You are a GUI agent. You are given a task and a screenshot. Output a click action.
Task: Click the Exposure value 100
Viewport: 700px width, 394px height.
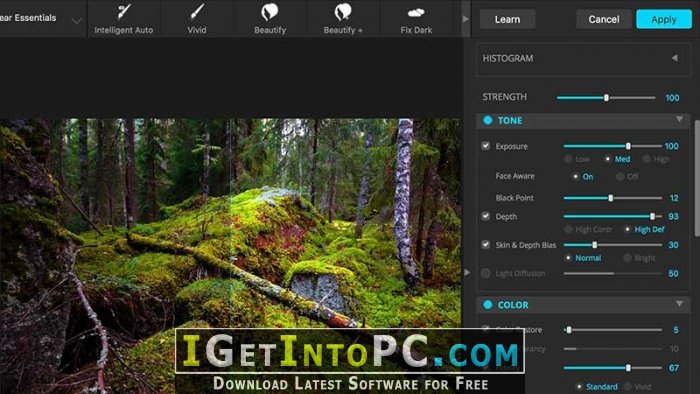pyautogui.click(x=671, y=146)
